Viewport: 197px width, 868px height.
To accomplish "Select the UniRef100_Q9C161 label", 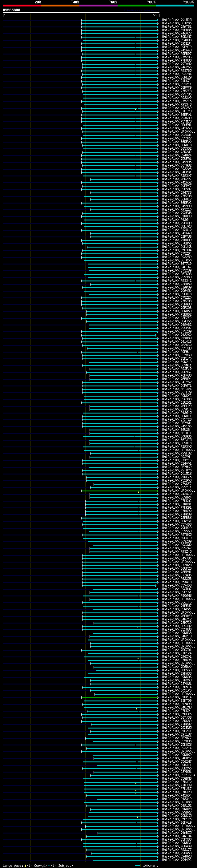I will click(x=177, y=592).
